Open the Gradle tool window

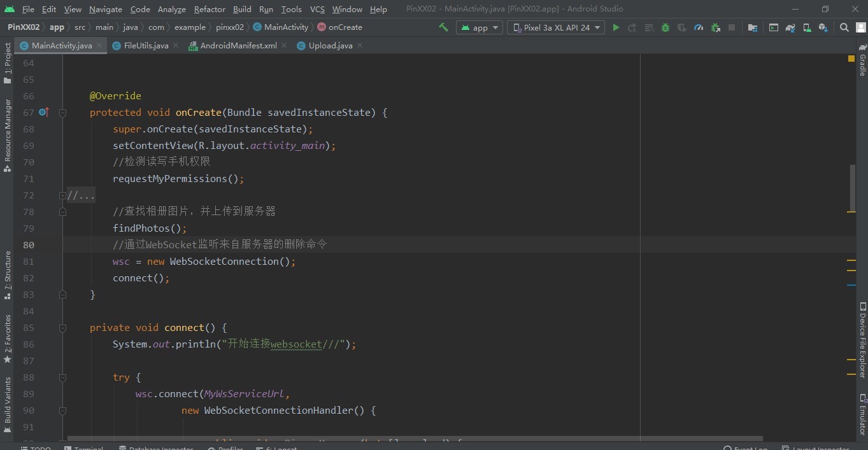tap(862, 60)
